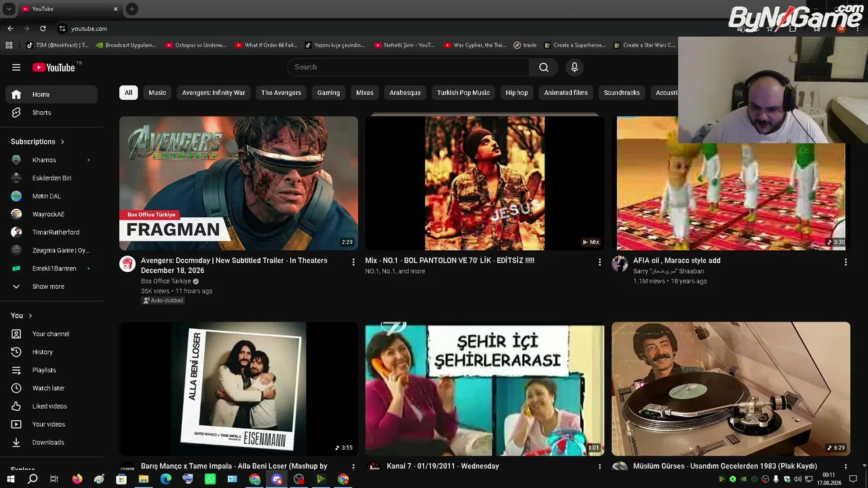Open options for Kanal 7 video

coord(599,467)
